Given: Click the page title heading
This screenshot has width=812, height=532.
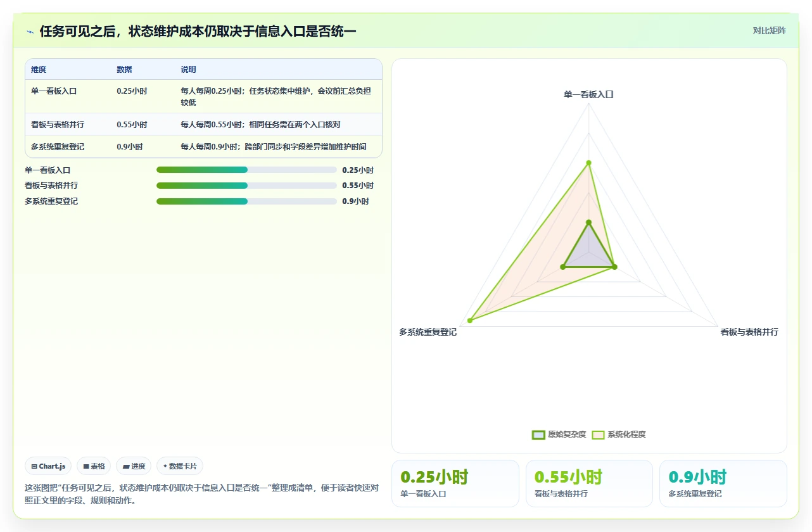Looking at the screenshot, I should 198,31.
